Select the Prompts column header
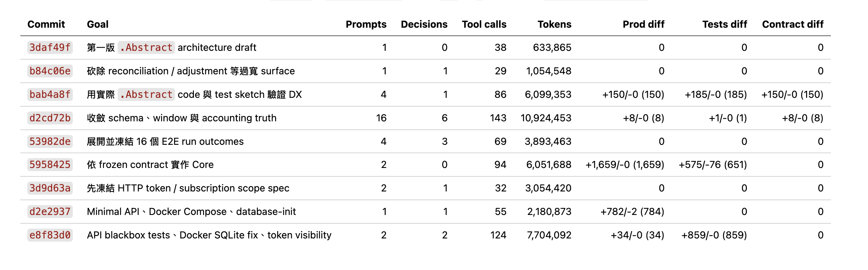The image size is (868, 270). pyautogui.click(x=366, y=24)
